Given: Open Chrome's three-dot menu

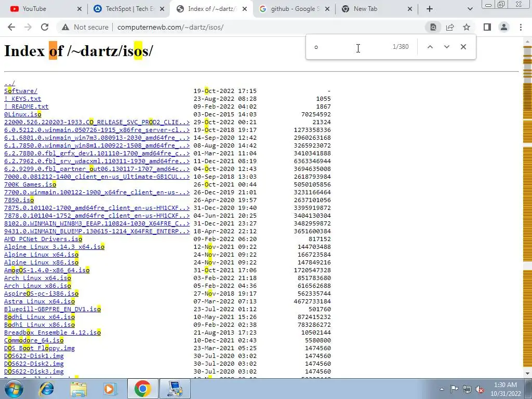Looking at the screenshot, I should click(x=521, y=27).
